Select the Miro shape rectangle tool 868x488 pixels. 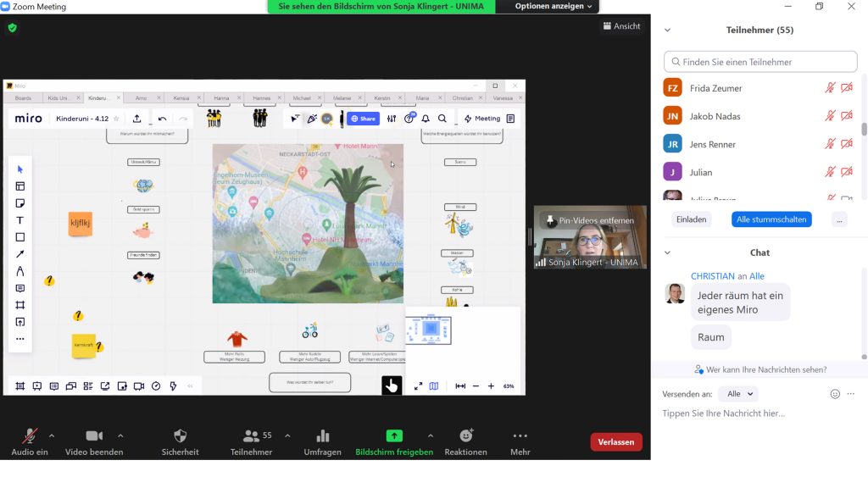[20, 237]
